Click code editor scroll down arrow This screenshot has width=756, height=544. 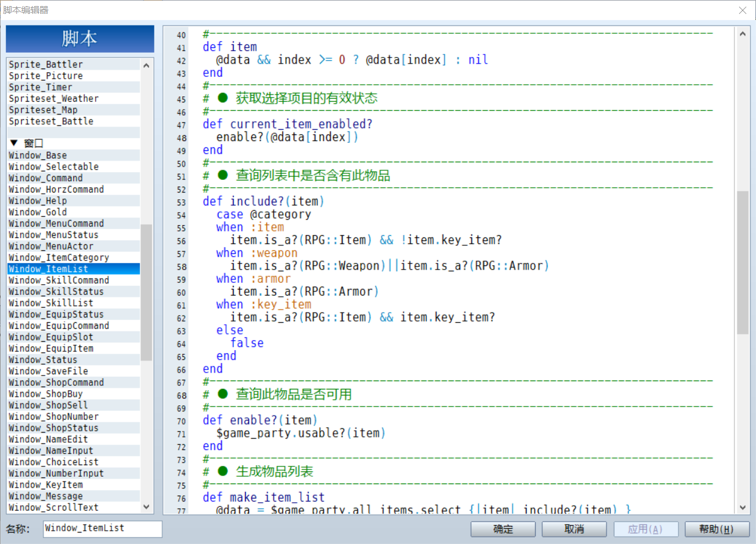[x=743, y=508]
